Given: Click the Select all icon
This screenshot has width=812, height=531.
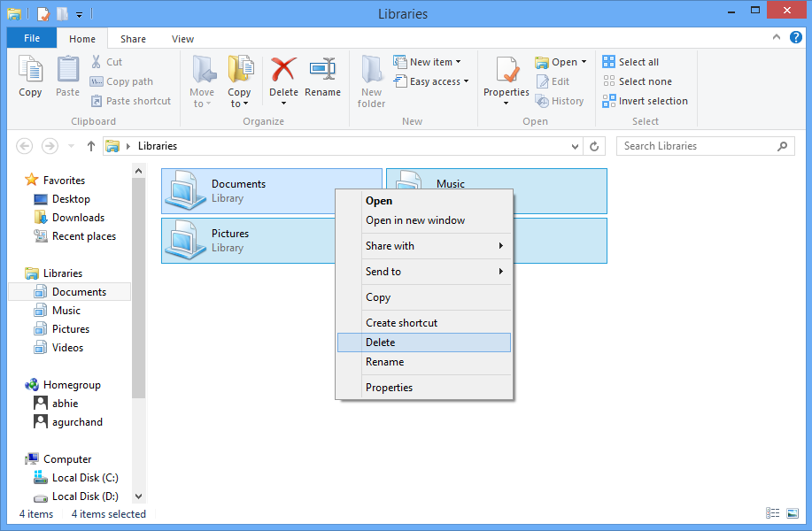Looking at the screenshot, I should click(x=609, y=62).
